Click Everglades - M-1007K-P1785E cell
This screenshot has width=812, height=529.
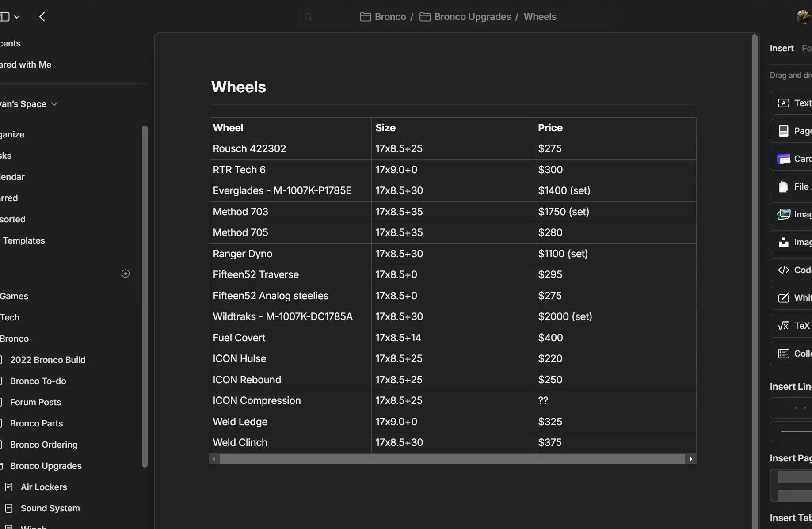(290, 190)
